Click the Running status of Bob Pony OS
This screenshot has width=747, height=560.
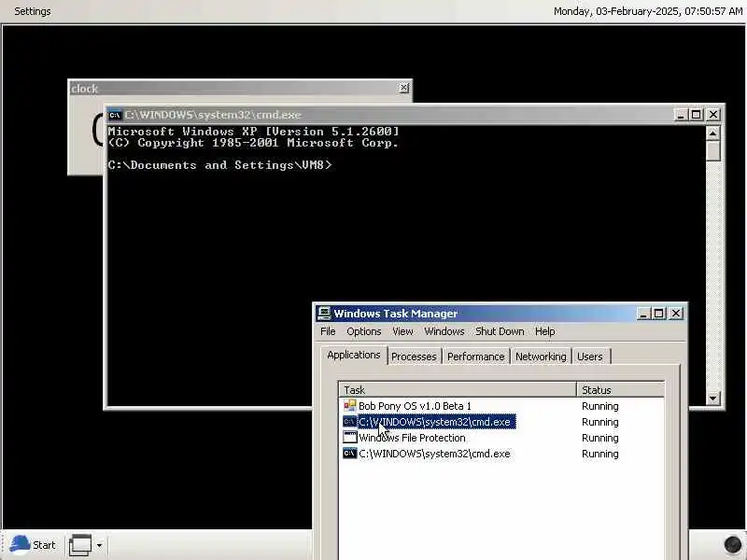tap(599, 406)
